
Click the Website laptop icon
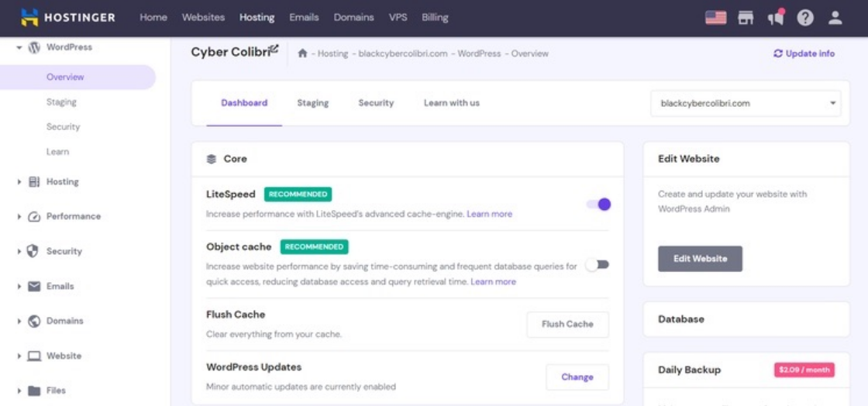pyautogui.click(x=34, y=356)
